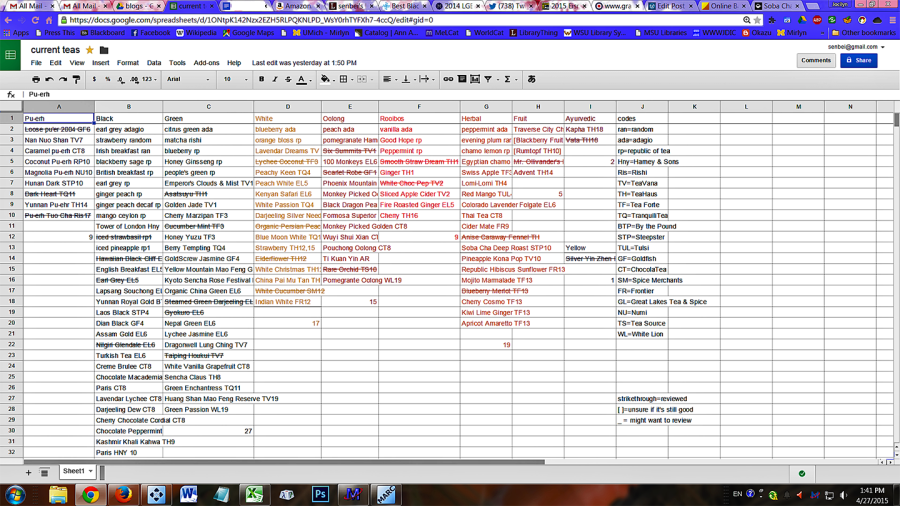Click the Insert chart icon
Screen dimensions: 900x506
(x=474, y=79)
